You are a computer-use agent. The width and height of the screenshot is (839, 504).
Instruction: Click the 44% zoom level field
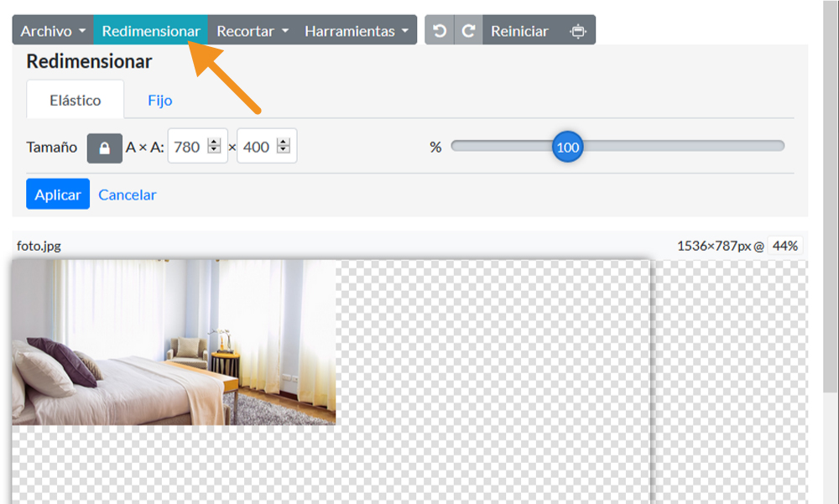785,246
